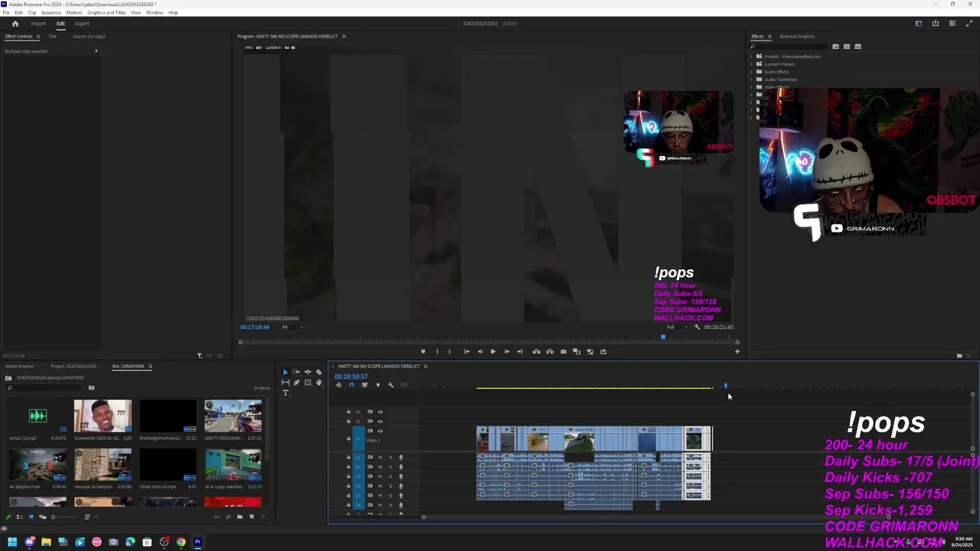This screenshot has width=980, height=551.
Task: Mute audio track A1
Action: (380, 458)
